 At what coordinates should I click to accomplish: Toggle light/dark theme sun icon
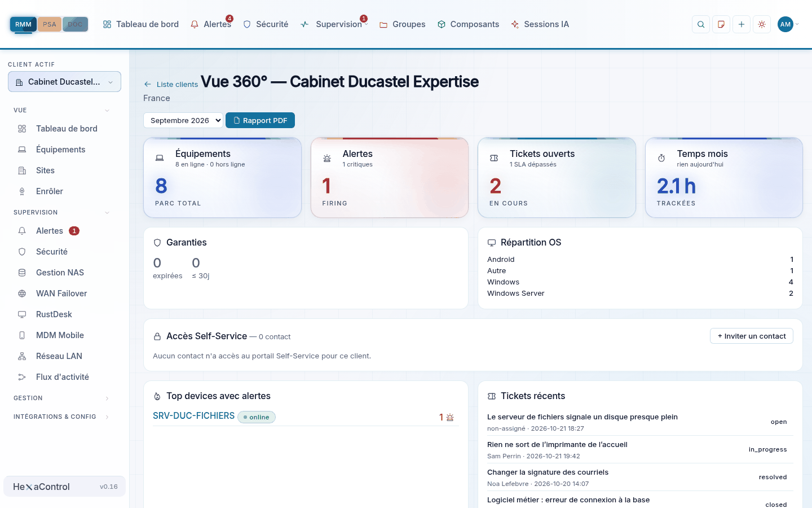(762, 24)
